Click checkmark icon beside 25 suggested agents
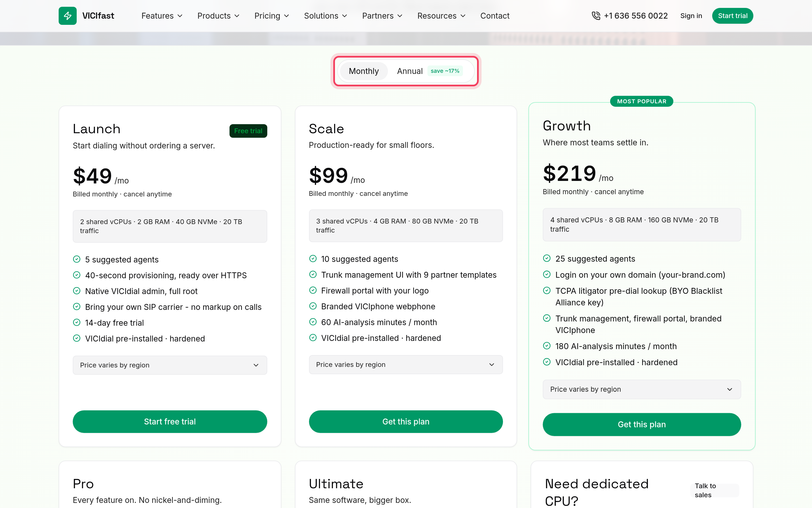 pyautogui.click(x=547, y=258)
